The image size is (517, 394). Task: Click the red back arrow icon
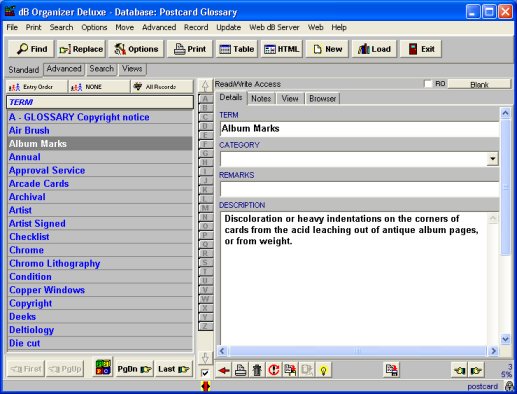224,370
